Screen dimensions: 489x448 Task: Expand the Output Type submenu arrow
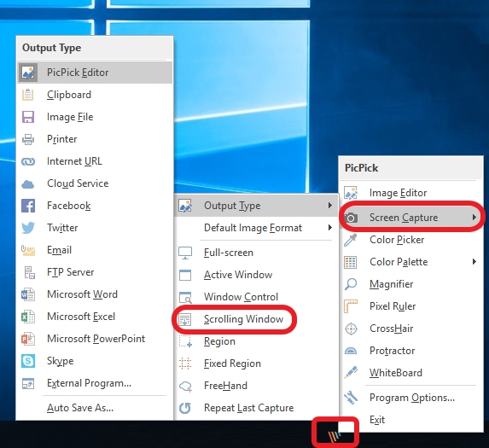330,205
